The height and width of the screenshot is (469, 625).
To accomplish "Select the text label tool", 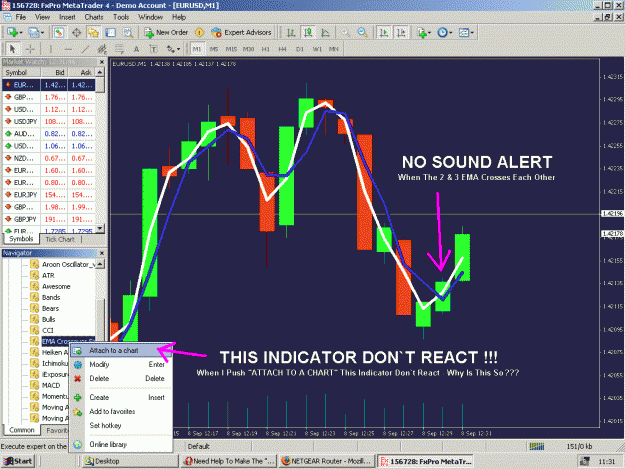I will [x=153, y=49].
